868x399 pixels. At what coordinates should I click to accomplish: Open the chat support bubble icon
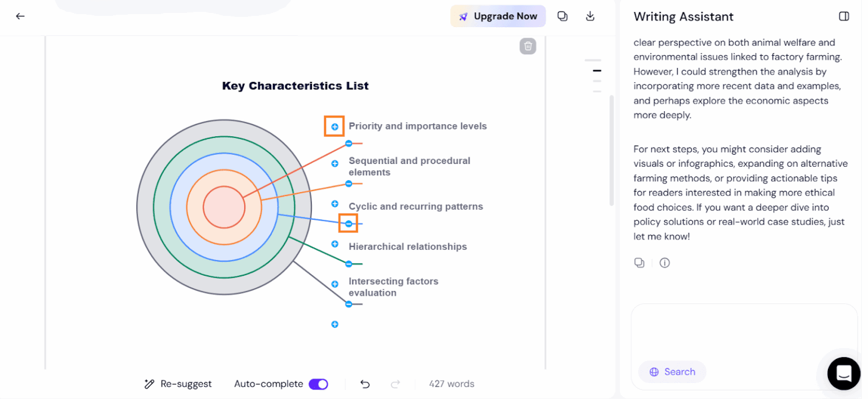pos(844,374)
